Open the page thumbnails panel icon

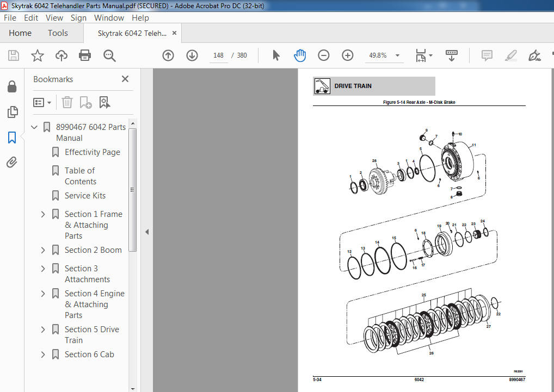point(13,112)
